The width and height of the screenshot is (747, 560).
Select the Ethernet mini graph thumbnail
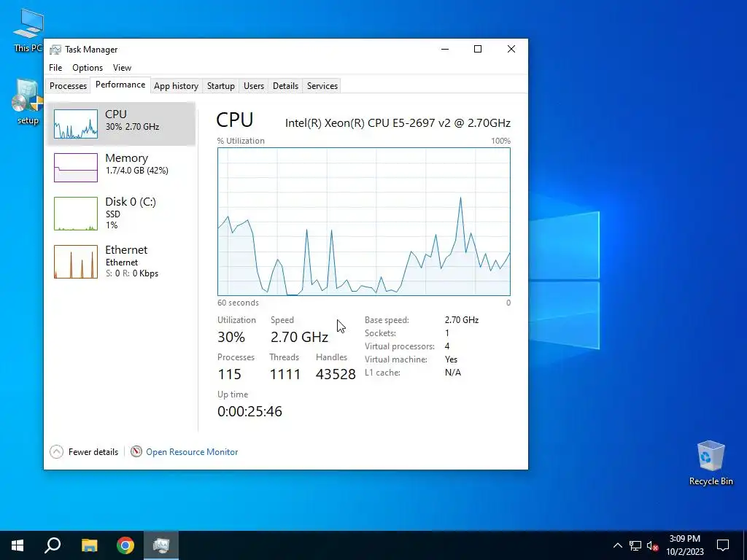[x=76, y=262]
